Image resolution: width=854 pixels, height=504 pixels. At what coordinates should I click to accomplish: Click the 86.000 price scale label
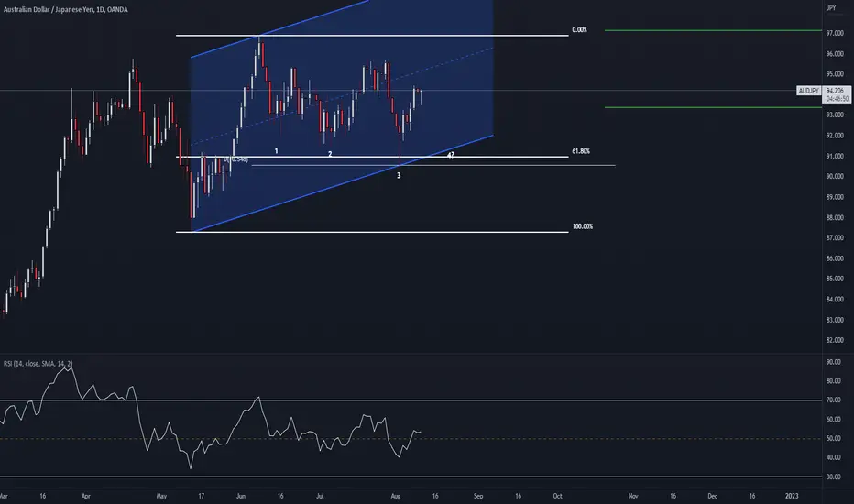tap(835, 258)
